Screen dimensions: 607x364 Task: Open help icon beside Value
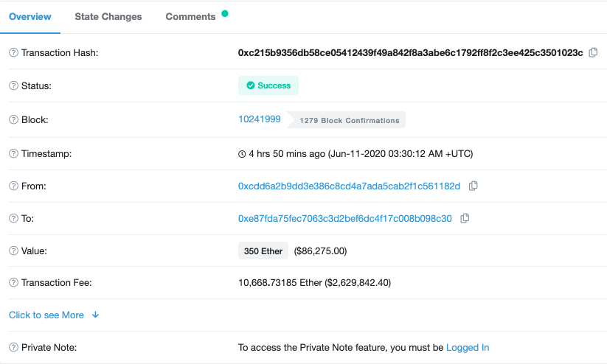(13, 251)
